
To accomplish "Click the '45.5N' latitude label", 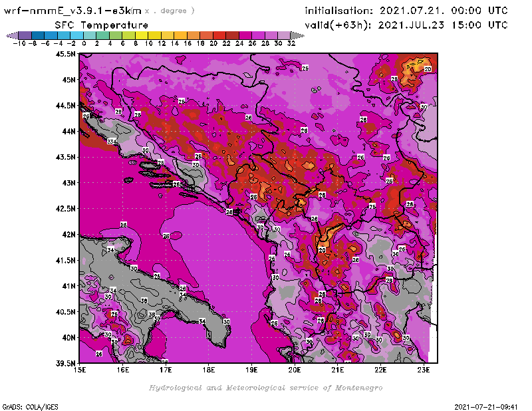I will coord(65,54).
